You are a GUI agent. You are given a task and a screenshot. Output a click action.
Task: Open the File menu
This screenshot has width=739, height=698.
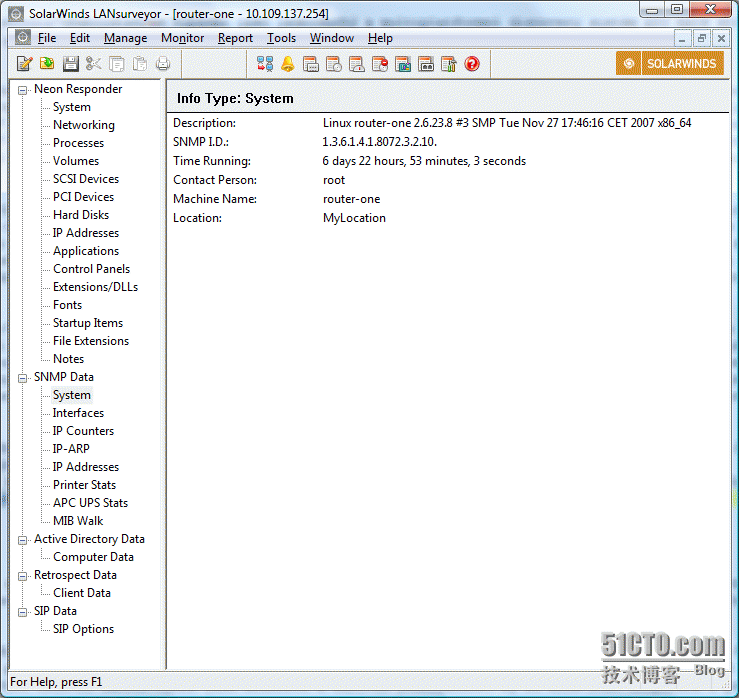[x=47, y=38]
